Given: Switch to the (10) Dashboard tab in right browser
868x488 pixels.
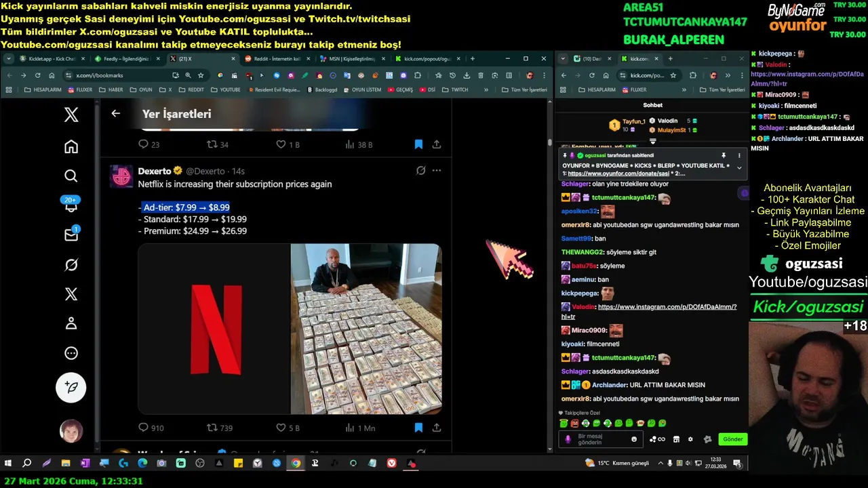Looking at the screenshot, I should (x=592, y=59).
